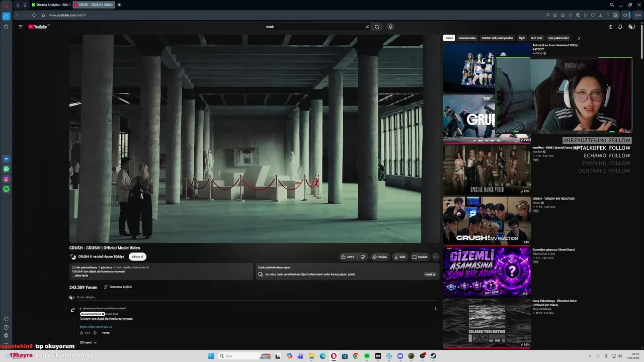This screenshot has height=362, width=644.
Task: Open YouTube notifications bell
Action: (x=620, y=27)
